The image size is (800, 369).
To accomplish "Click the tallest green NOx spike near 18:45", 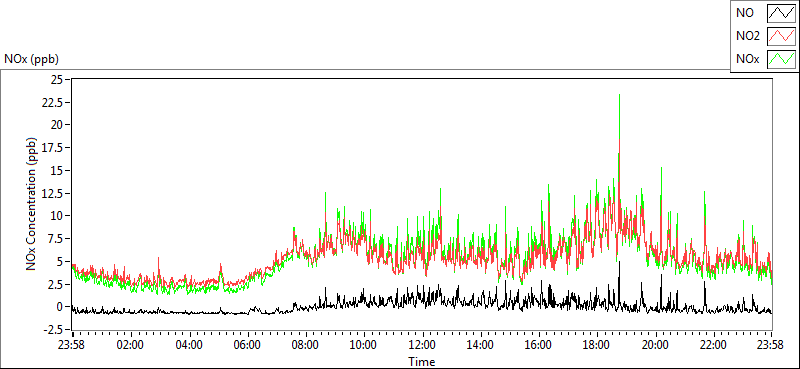I will (x=619, y=102).
